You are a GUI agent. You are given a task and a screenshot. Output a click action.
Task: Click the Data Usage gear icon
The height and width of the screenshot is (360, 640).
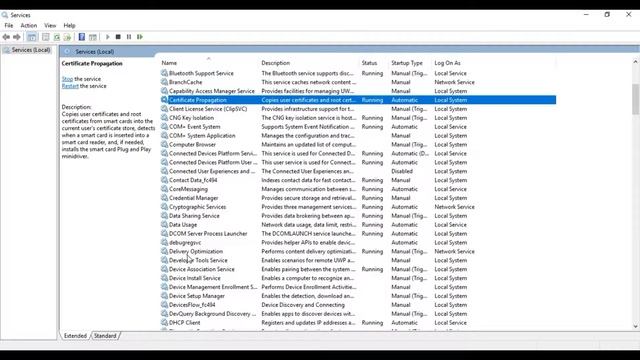164,224
